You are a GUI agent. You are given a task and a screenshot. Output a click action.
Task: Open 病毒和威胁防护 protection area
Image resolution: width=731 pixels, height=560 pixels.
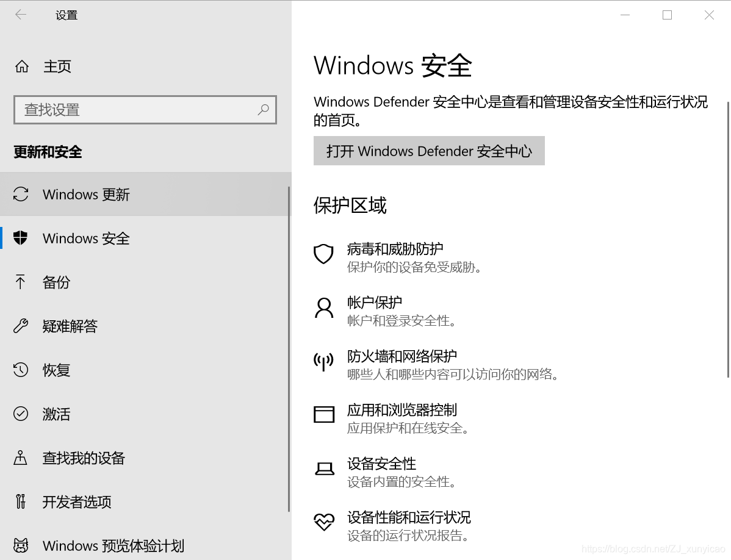(398, 257)
